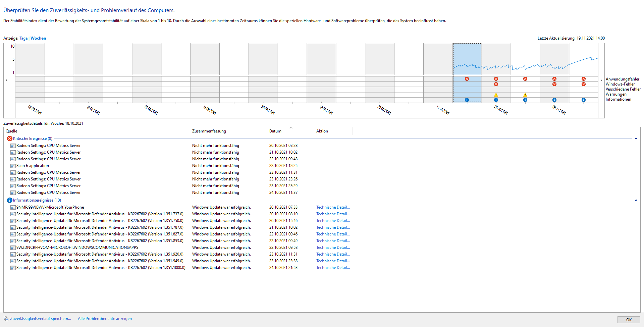Sort list by Zusammenfassung column header
The width and height of the screenshot is (644, 327).
point(228,131)
